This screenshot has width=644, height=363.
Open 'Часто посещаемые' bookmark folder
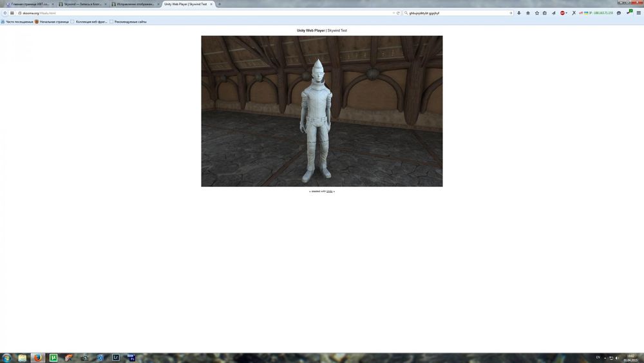[17, 22]
